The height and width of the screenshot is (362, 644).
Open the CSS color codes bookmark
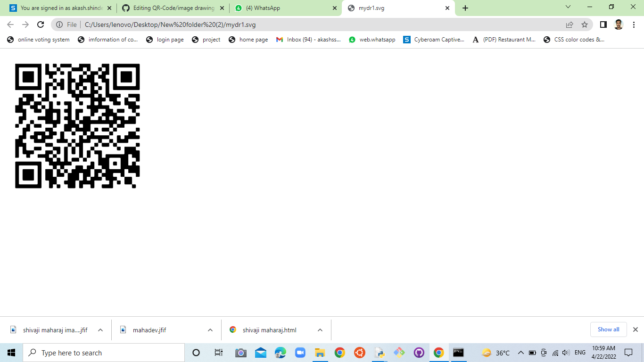click(574, 40)
